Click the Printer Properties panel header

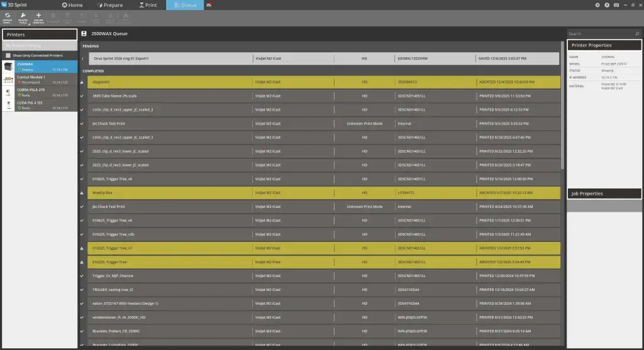pyautogui.click(x=604, y=45)
